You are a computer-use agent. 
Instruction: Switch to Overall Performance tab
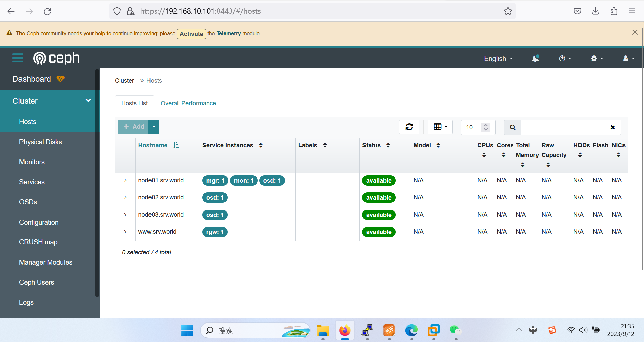pos(188,103)
